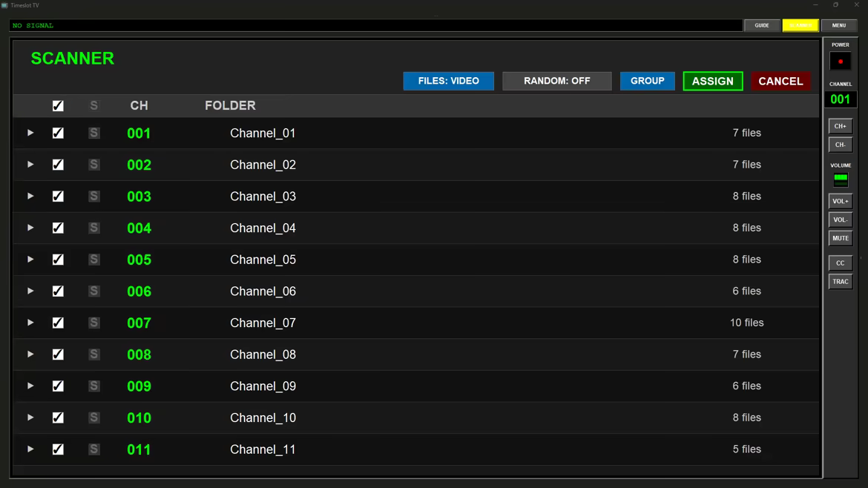This screenshot has height=488, width=868.
Task: Toggle the S icon for channel 006
Action: [94, 291]
